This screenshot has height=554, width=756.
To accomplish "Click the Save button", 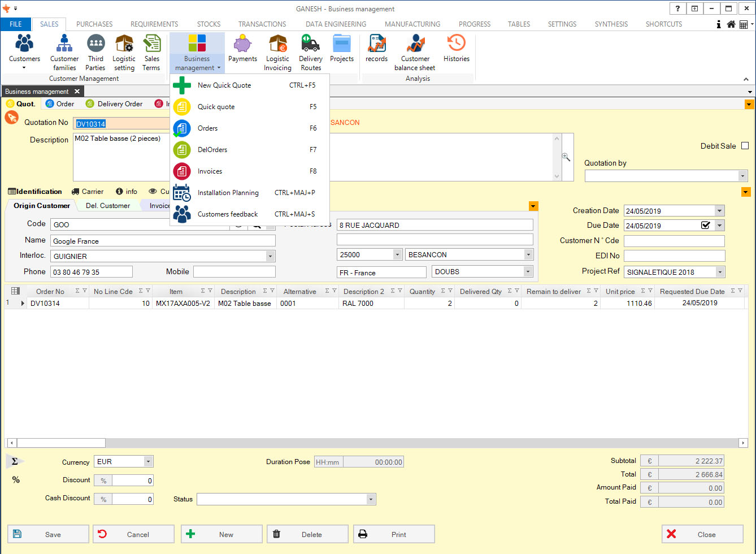I will point(48,534).
